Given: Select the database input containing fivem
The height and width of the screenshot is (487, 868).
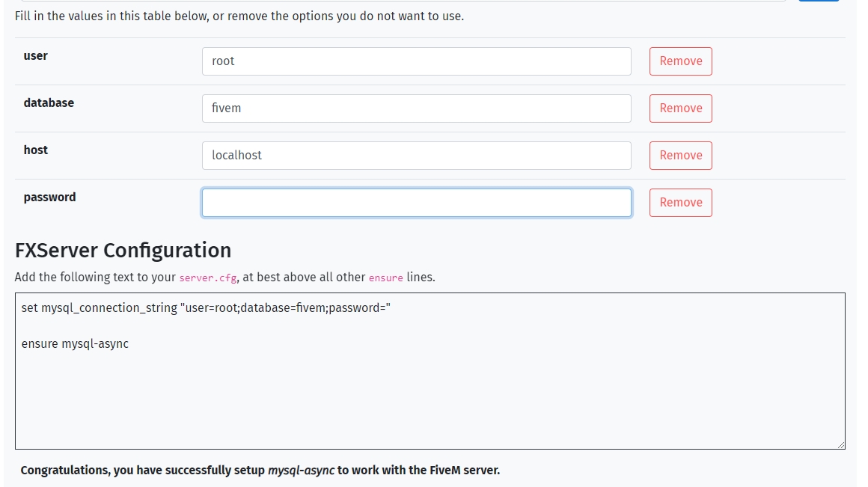Looking at the screenshot, I should [x=416, y=108].
